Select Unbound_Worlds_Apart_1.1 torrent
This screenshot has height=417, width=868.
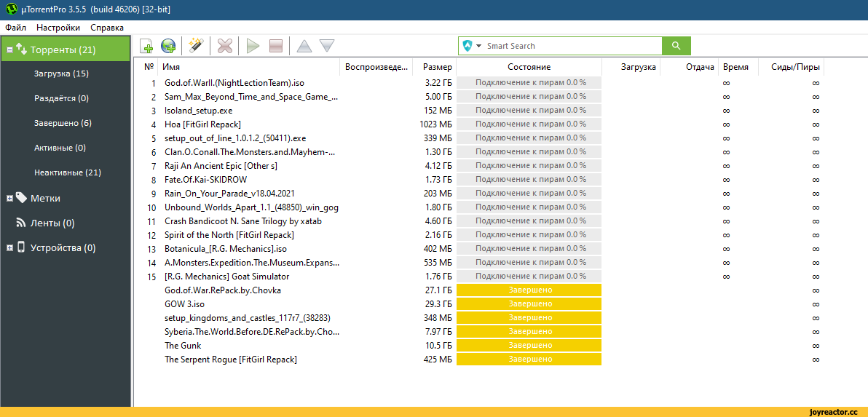tap(251, 207)
